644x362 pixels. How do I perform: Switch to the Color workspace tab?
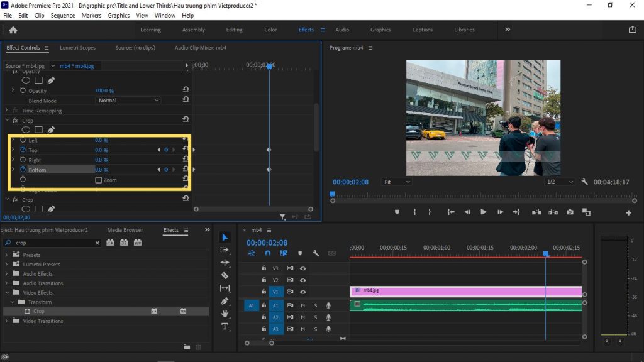point(270,30)
